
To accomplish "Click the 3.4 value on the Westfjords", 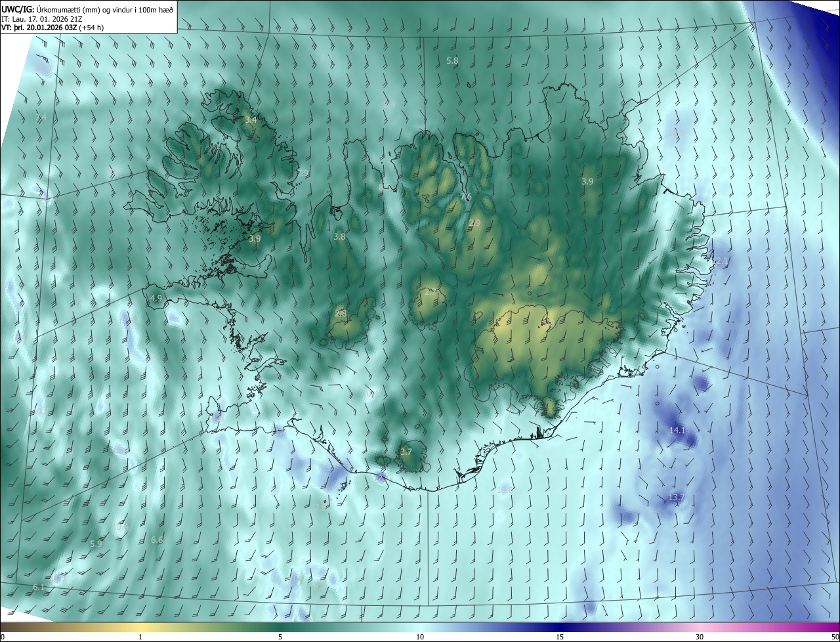I will (x=250, y=120).
